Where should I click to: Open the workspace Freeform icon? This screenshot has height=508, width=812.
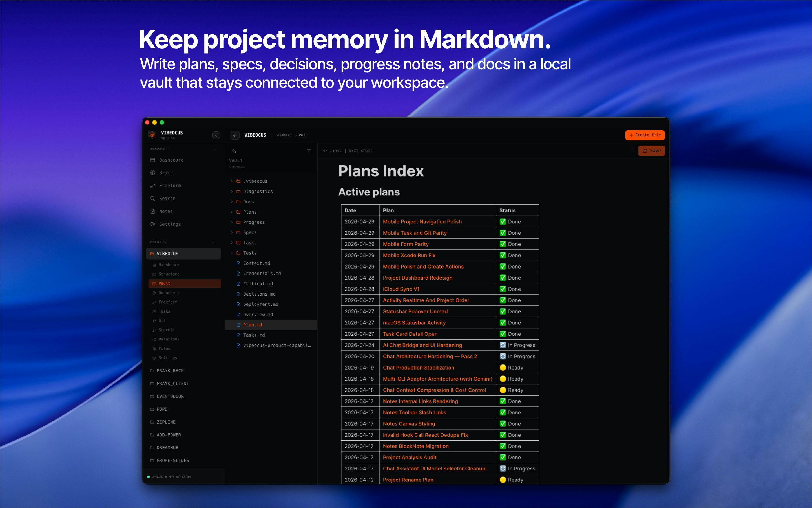(x=152, y=186)
